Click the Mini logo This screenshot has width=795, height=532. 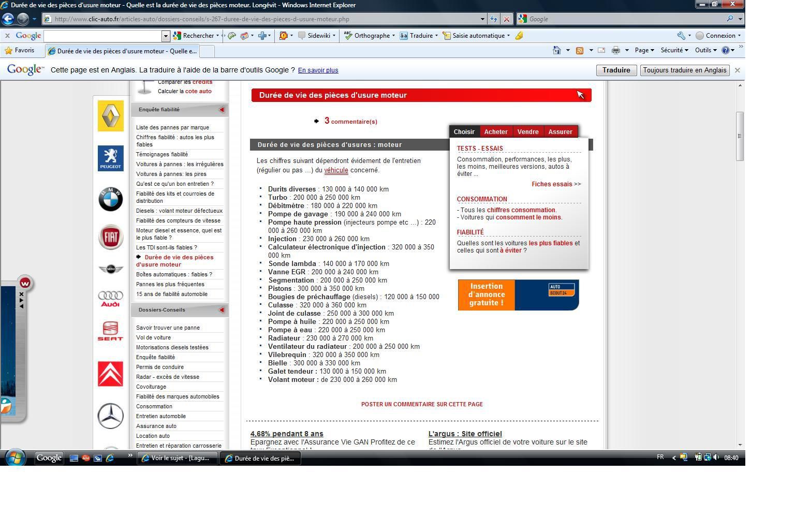pyautogui.click(x=111, y=269)
